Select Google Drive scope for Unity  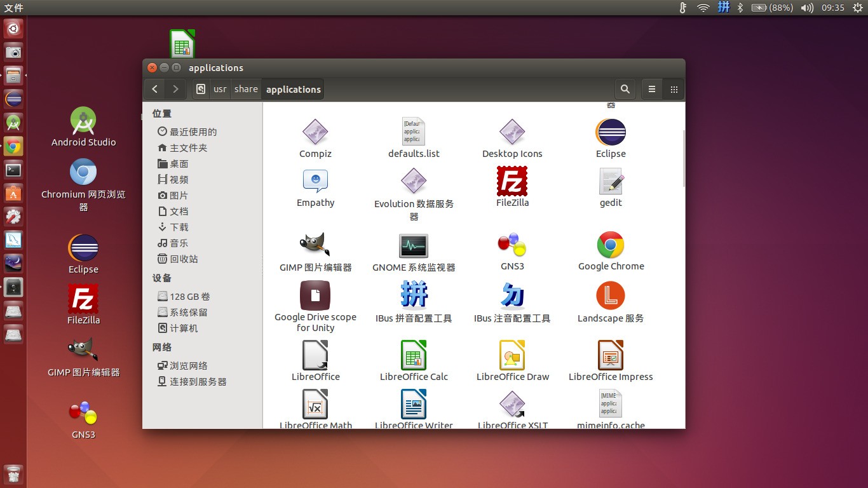[x=315, y=307]
